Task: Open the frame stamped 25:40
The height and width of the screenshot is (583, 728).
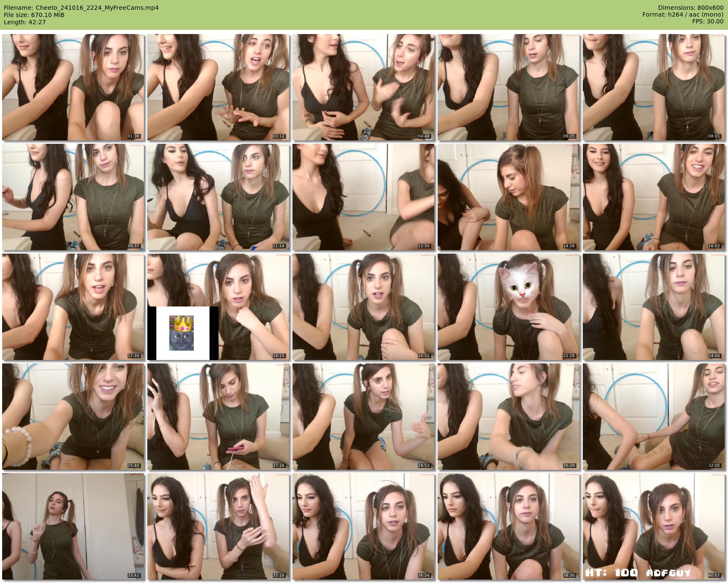Action: point(73,417)
